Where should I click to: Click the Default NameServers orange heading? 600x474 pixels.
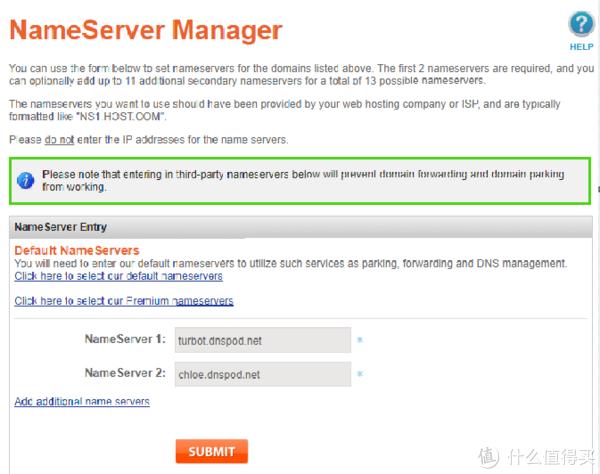point(77,251)
